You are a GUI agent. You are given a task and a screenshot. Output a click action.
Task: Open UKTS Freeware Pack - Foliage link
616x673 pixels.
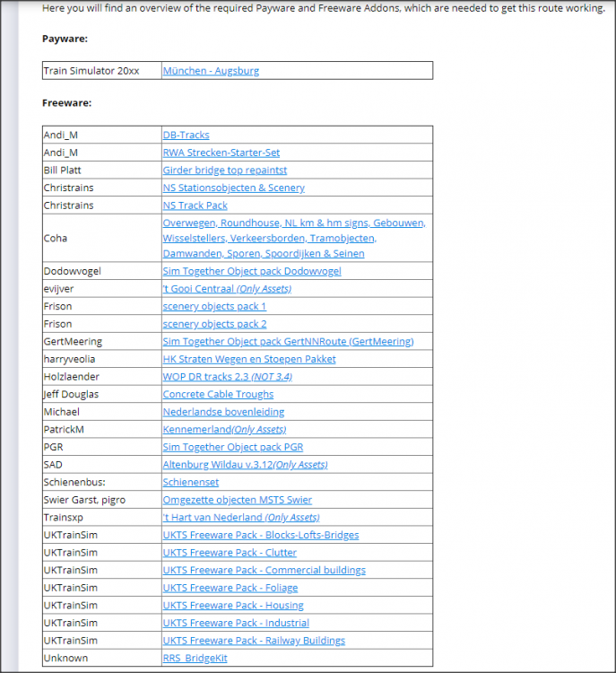tap(230, 588)
